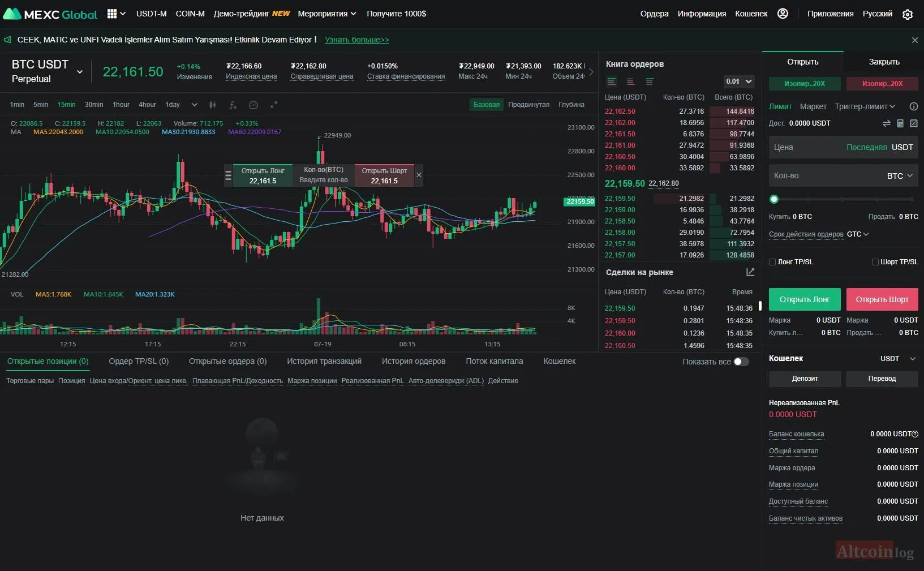Viewport: 924px width, 571px height.
Task: Open candlestick chart type icon
Action: tap(212, 105)
